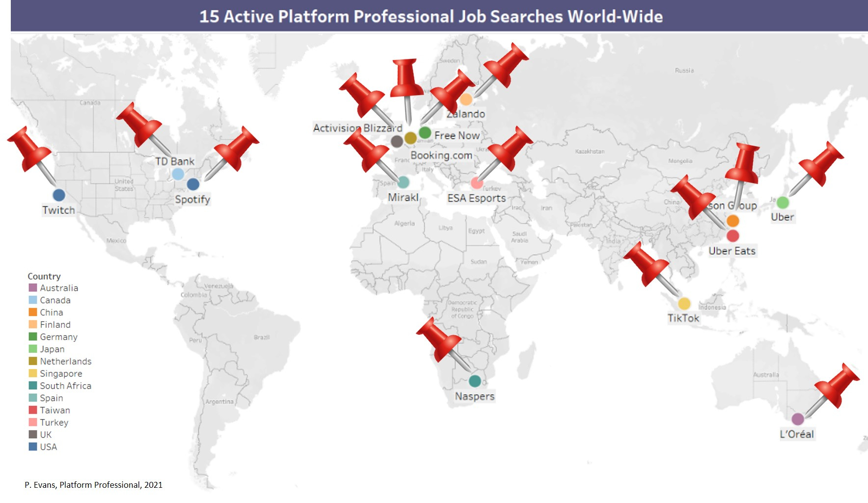Image resolution: width=868 pixels, height=503 pixels.
Task: Select the Brazil country name on map
Action: click(x=262, y=337)
